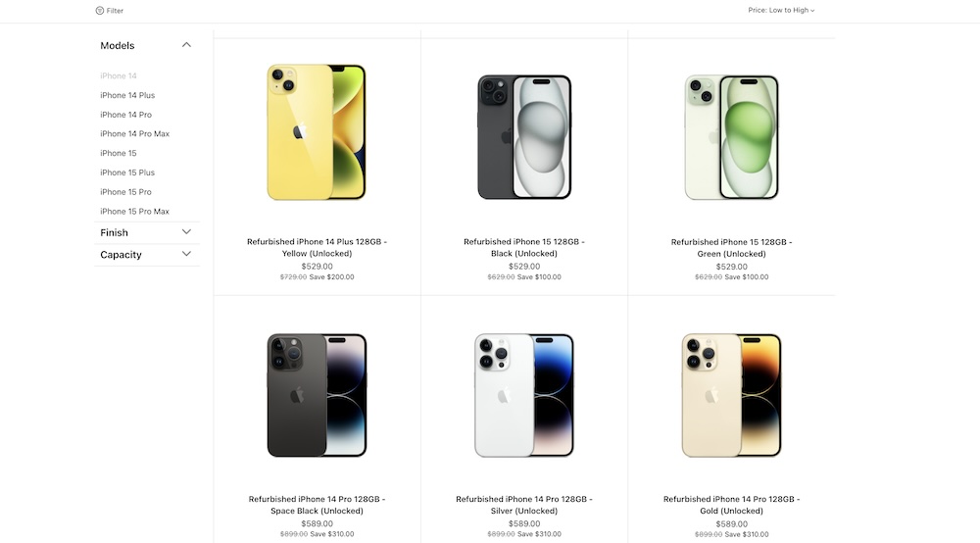Select iPhone 15 in Models list
980x543 pixels.
[x=119, y=153]
